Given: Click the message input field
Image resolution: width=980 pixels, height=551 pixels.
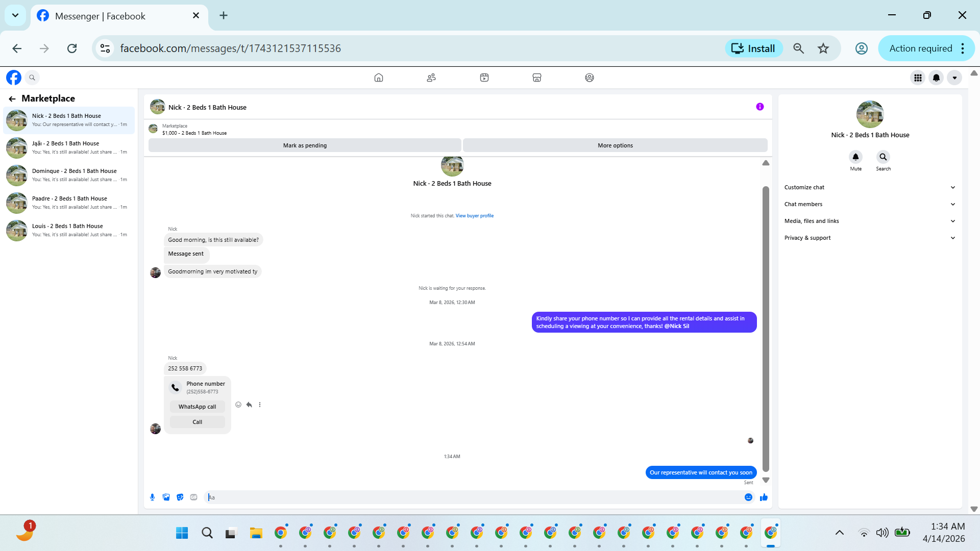Looking at the screenshot, I should tap(475, 497).
